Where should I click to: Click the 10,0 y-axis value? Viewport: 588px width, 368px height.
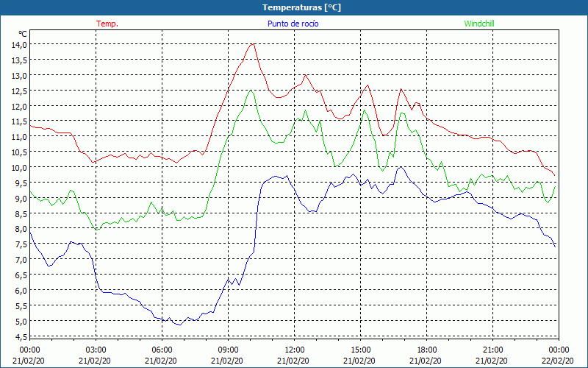(19, 168)
